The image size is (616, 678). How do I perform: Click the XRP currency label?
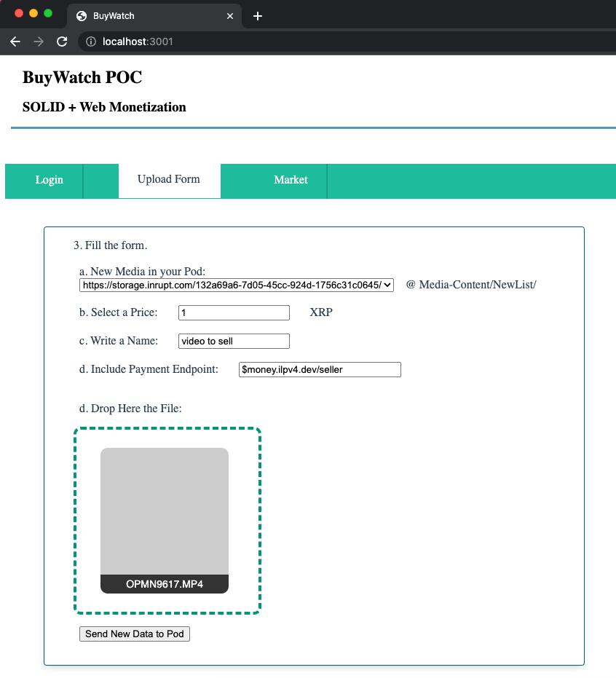[321, 312]
